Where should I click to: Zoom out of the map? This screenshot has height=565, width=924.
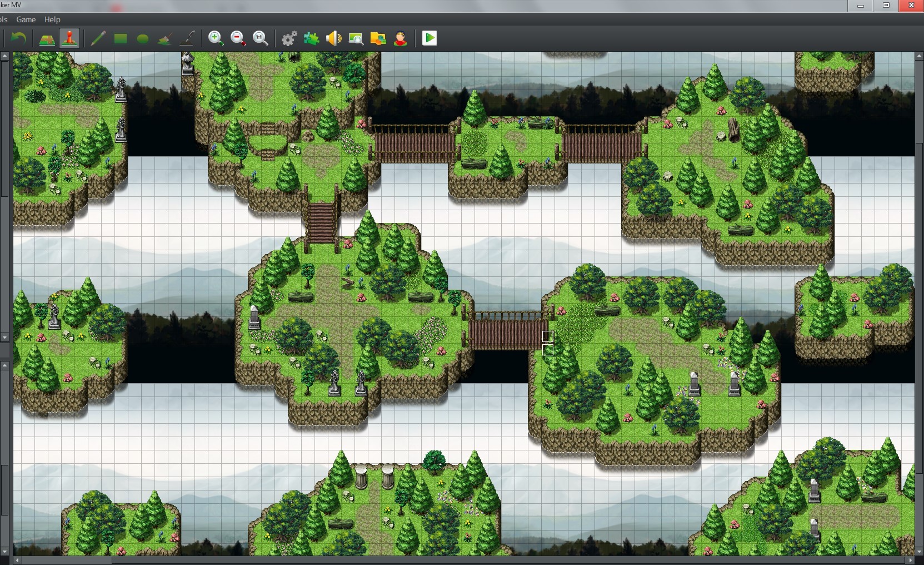(x=238, y=38)
